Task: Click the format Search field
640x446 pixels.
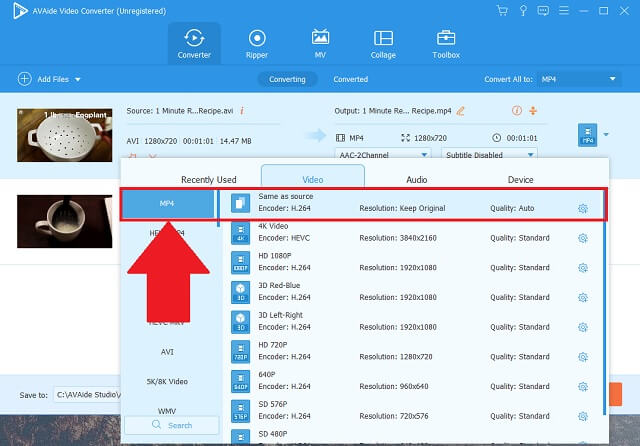Action: tap(171, 425)
